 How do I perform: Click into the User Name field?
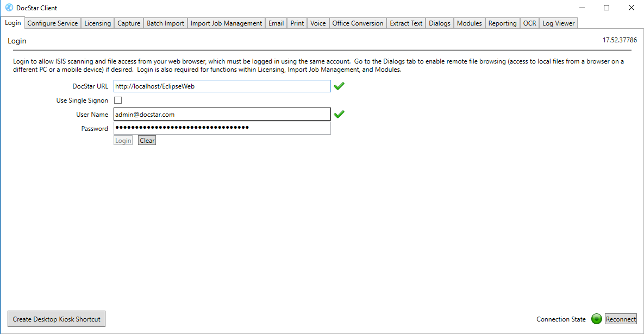pyautogui.click(x=222, y=114)
